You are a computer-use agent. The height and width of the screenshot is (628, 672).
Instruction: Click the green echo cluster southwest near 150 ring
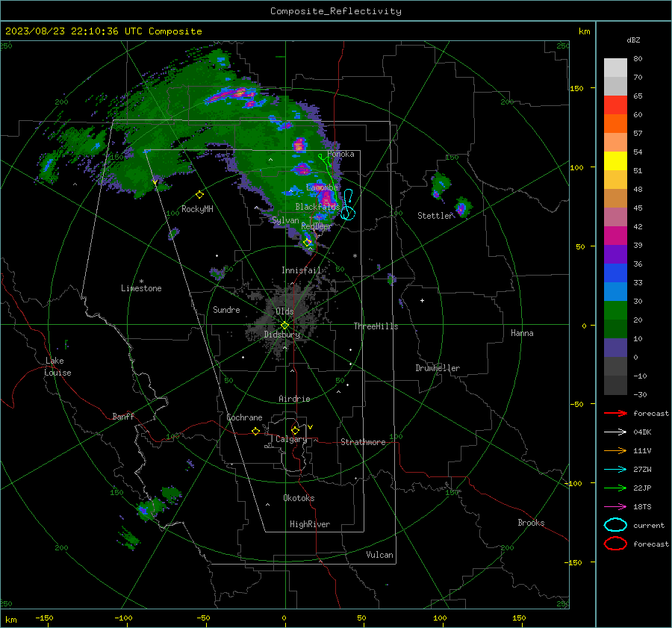(152, 509)
